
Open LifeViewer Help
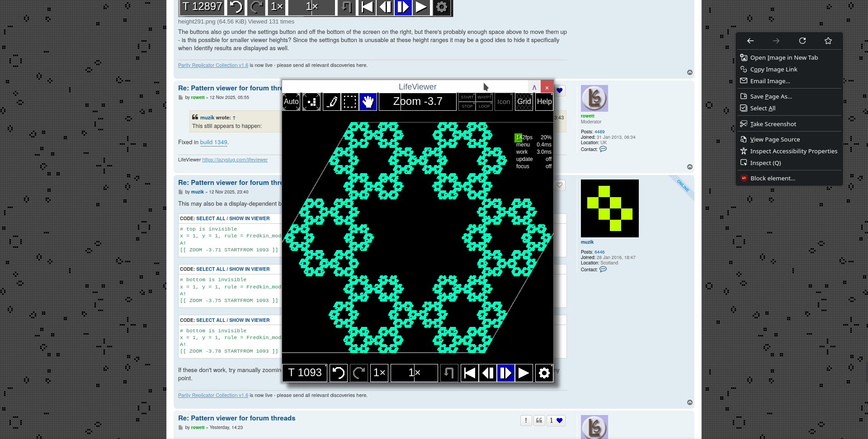(544, 102)
